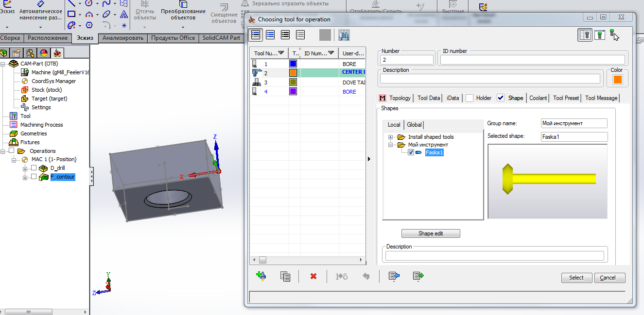This screenshot has width=644, height=315.
Task: Collapse the CAM-Part (OTB) tree node
Action: (x=3, y=64)
